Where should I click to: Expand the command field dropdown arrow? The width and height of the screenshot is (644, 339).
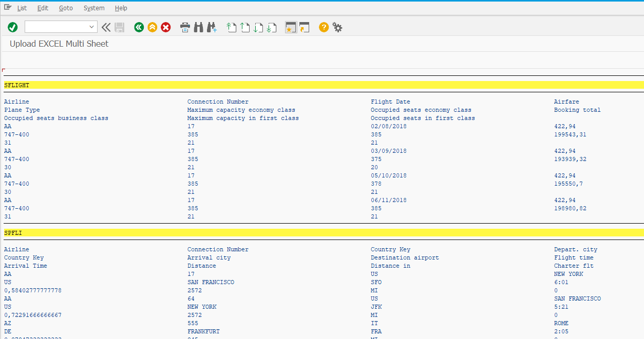pyautogui.click(x=92, y=27)
